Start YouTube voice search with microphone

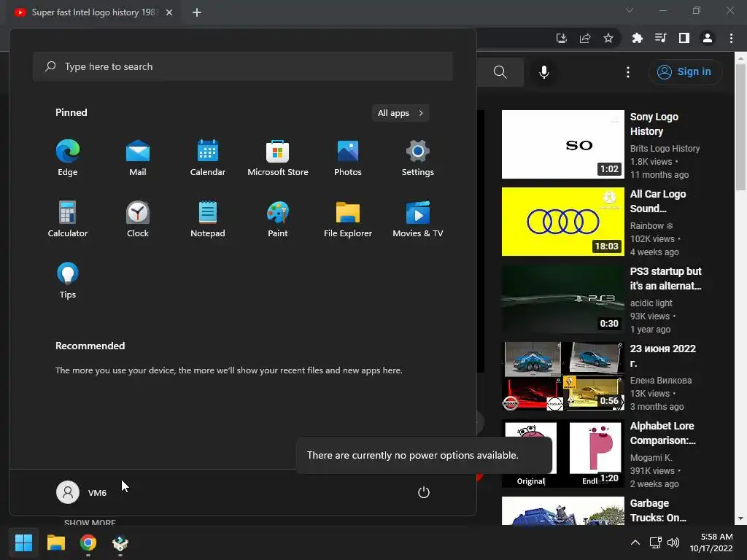[x=543, y=72]
